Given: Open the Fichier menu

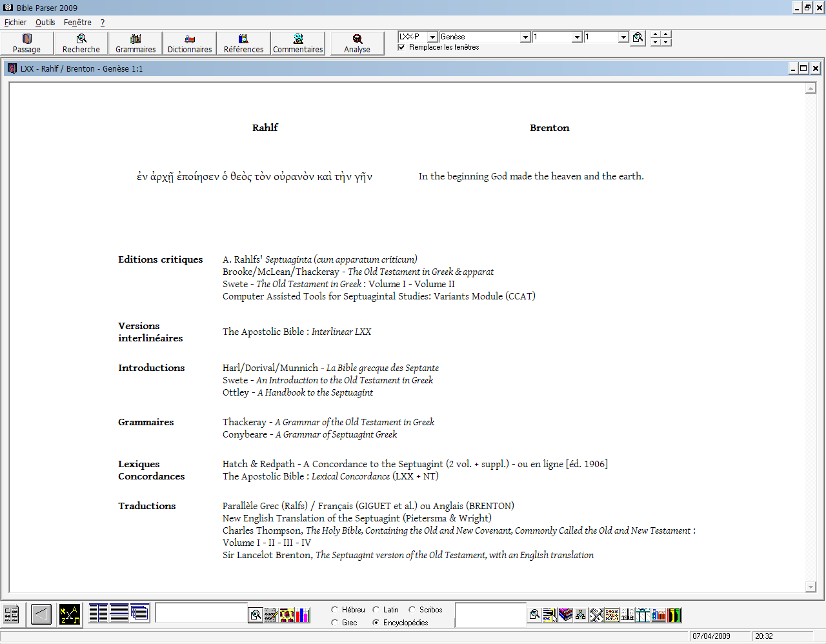Looking at the screenshot, I should pos(15,23).
